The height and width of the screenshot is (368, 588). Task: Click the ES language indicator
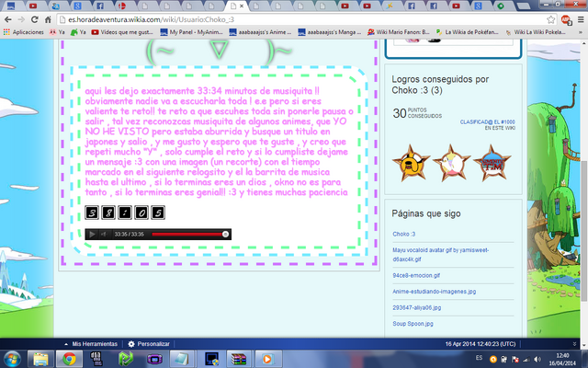[x=479, y=358]
